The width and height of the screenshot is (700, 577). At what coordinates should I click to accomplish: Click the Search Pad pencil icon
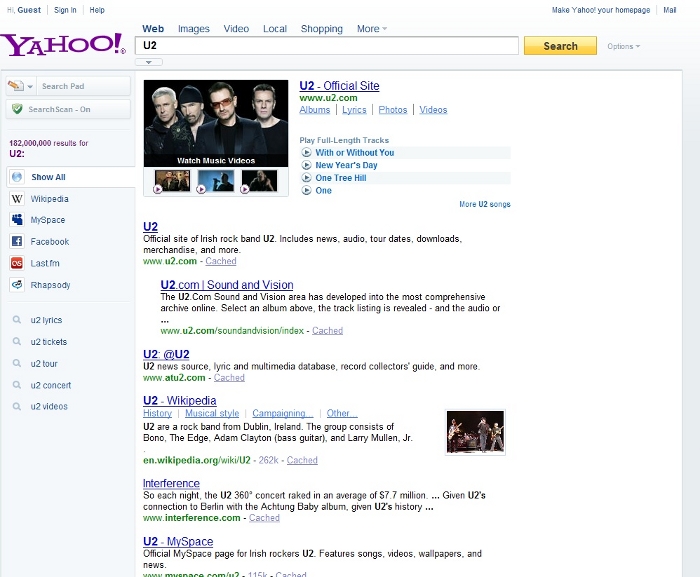16,85
